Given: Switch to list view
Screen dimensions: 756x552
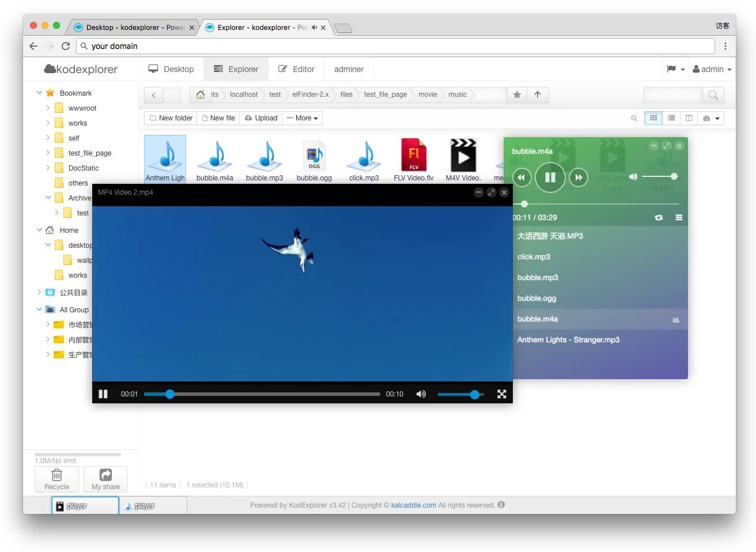Looking at the screenshot, I should click(671, 118).
